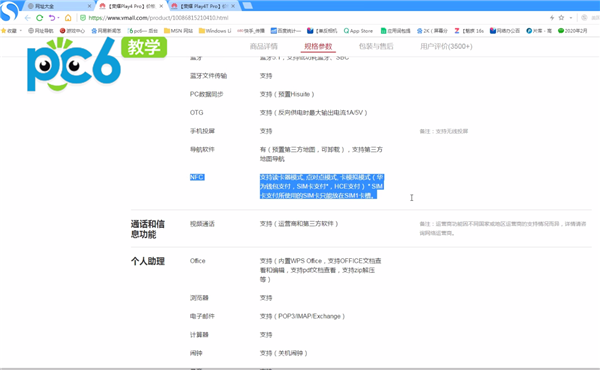Switch to the 包装与售后 page tab
Viewport: 600px width, 370px height.
tap(376, 46)
